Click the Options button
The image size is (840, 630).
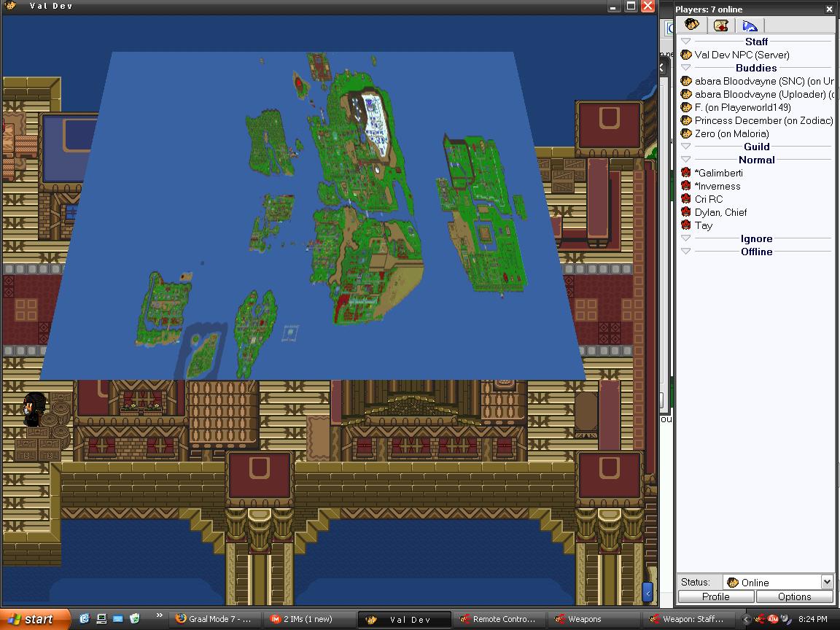point(794,596)
